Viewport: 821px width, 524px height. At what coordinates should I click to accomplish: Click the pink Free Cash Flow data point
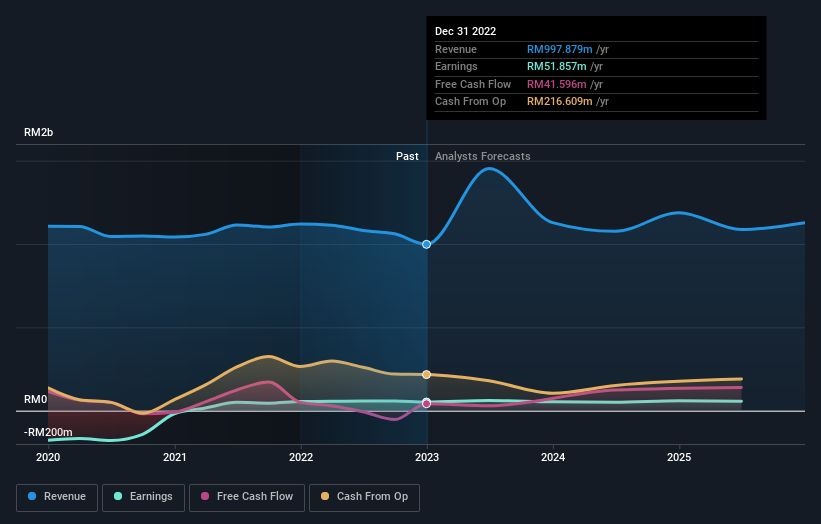coord(426,404)
